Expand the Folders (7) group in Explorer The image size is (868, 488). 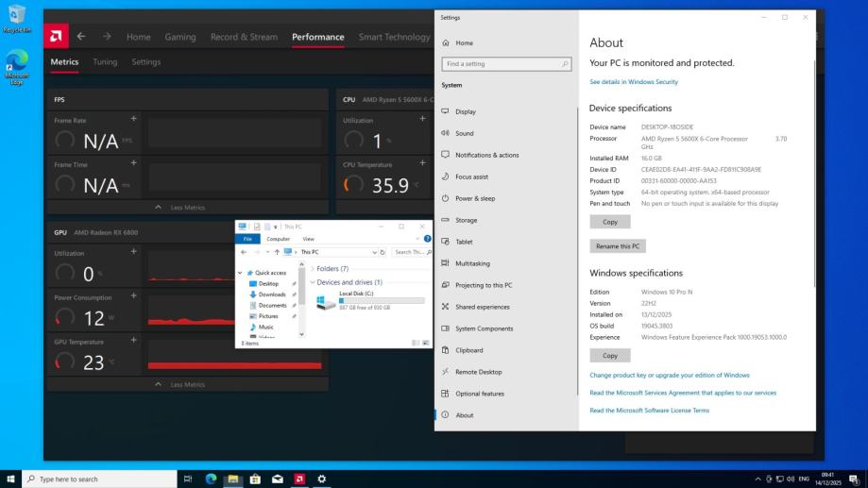point(313,269)
